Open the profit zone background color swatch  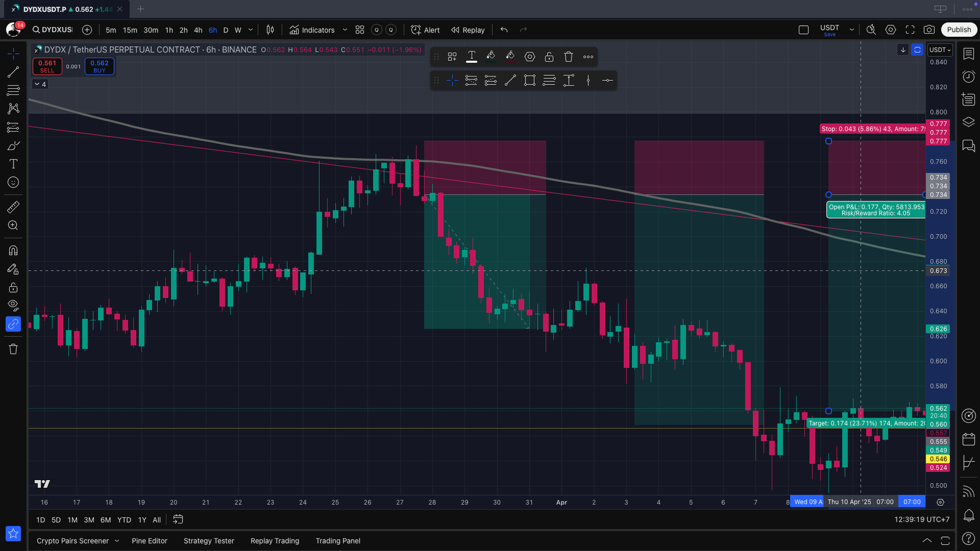point(491,57)
